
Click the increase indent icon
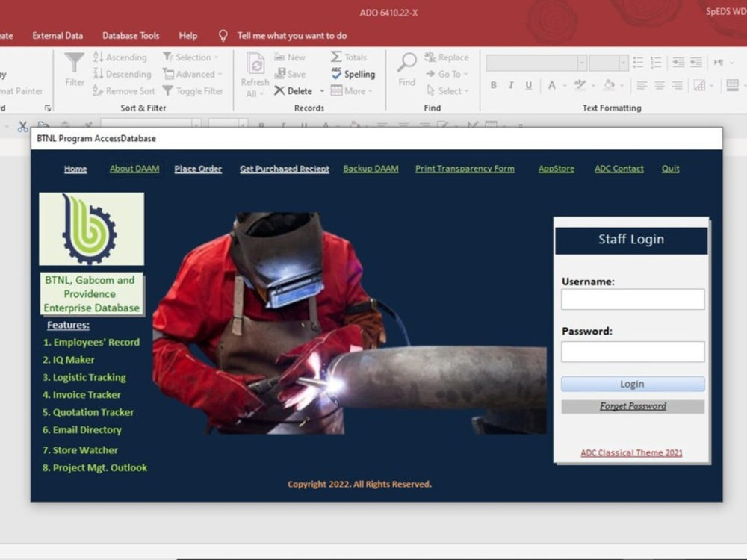(x=678, y=63)
